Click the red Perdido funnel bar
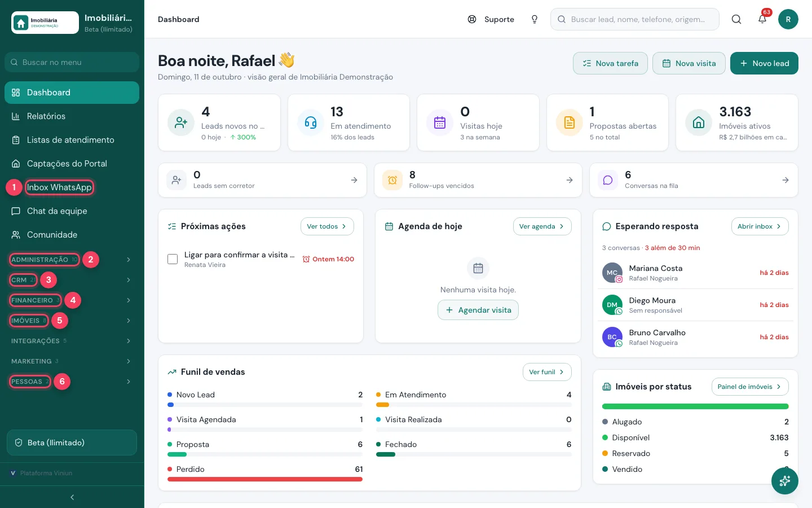Screen dimensions: 812x508 pyautogui.click(x=265, y=479)
